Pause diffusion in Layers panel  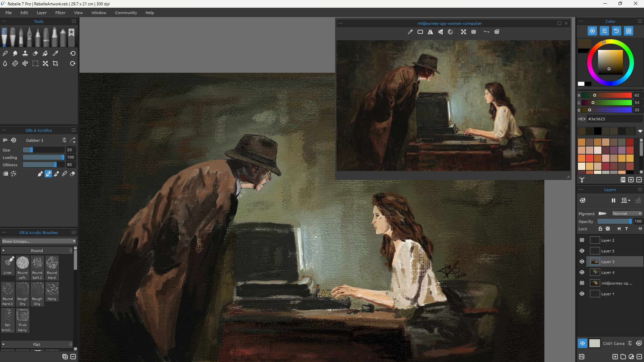point(613,200)
